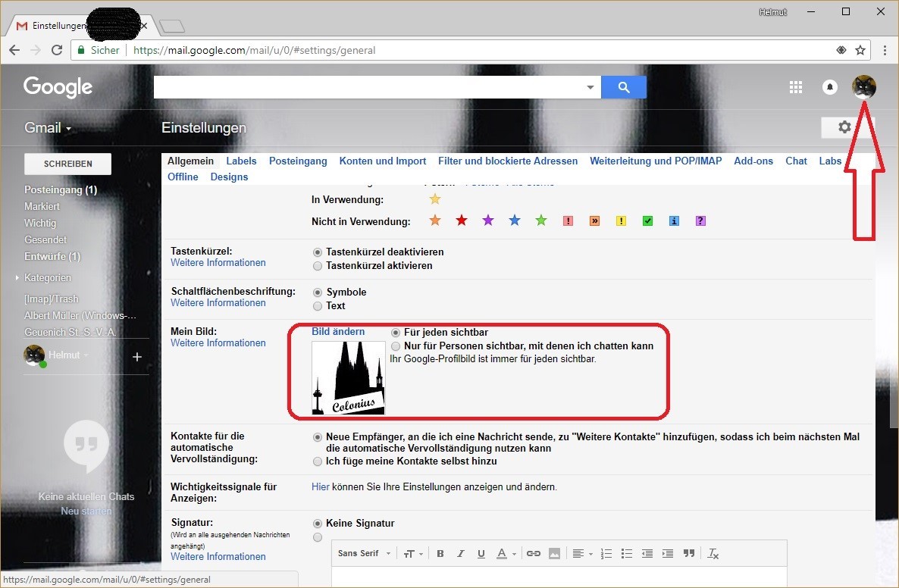Select 'Für jeden sichtbar' option
The height and width of the screenshot is (588, 899).
[396, 333]
